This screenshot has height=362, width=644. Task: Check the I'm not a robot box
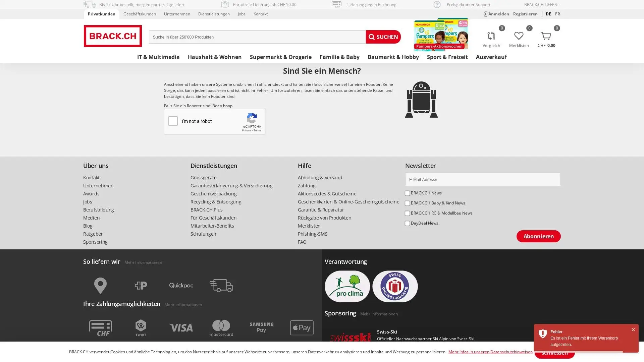(x=173, y=121)
